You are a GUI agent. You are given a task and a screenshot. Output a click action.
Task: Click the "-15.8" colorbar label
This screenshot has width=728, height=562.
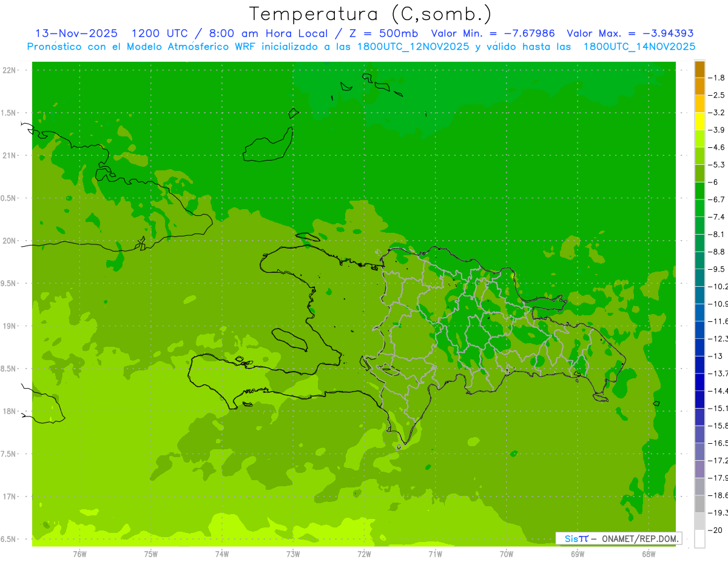(x=718, y=426)
